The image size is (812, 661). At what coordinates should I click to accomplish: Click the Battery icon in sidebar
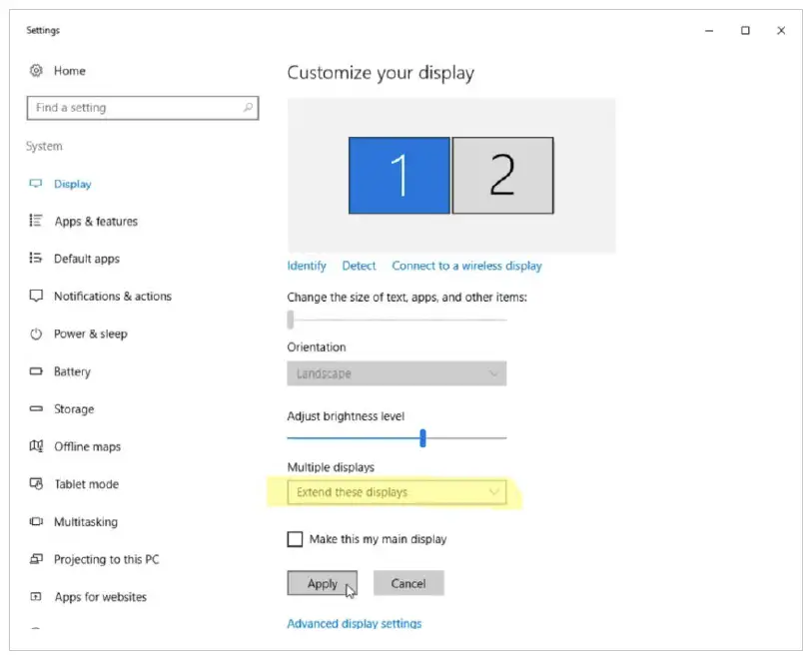tap(37, 371)
